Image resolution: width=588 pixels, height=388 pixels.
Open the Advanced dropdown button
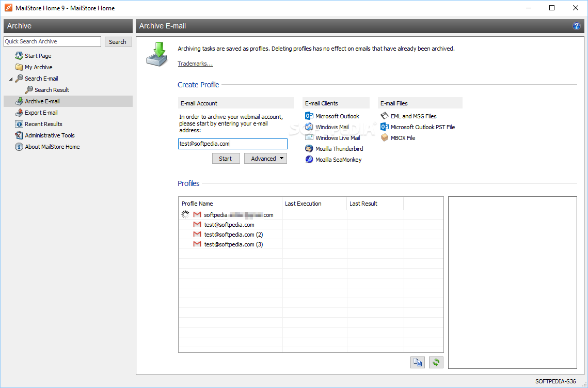coord(265,159)
